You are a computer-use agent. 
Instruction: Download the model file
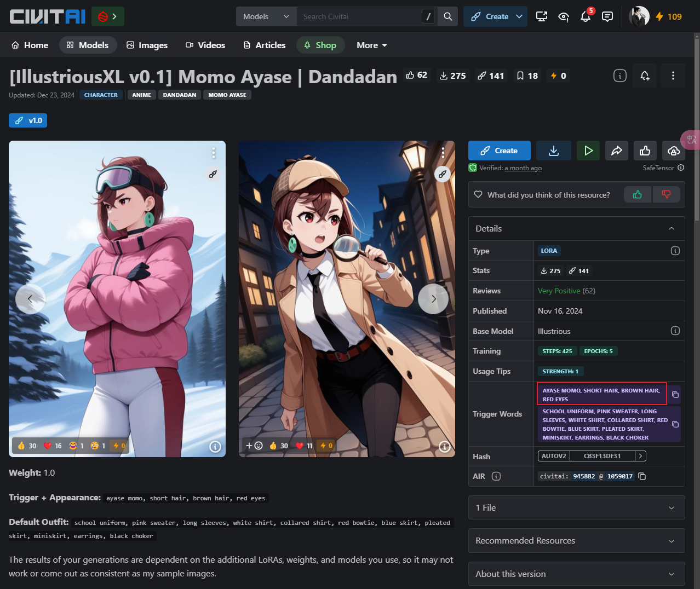[554, 151]
